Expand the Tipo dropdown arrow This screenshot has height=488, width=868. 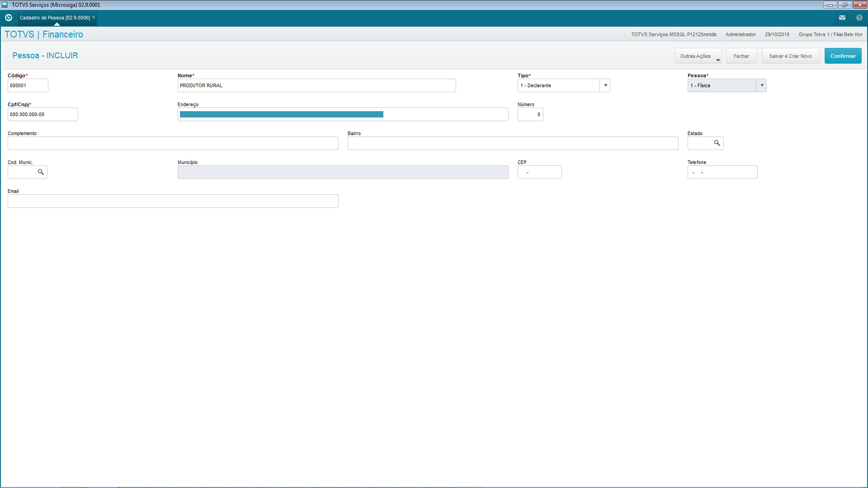pos(605,85)
